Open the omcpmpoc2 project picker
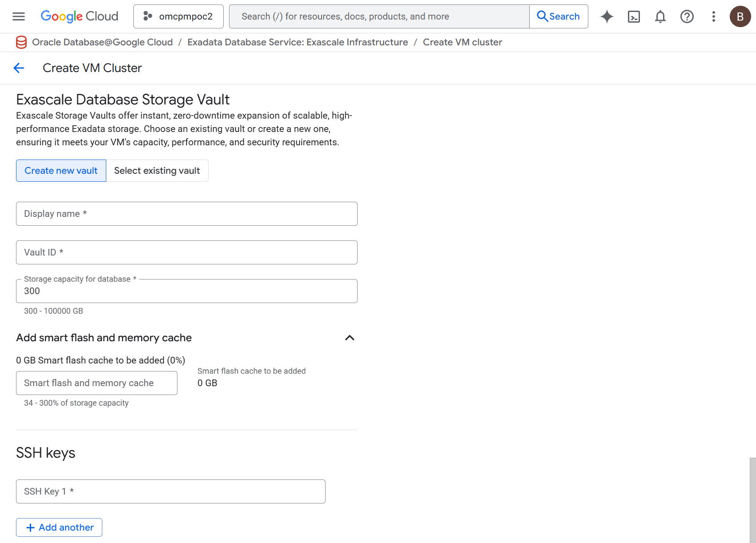Viewport: 756px width, 543px height. click(x=178, y=16)
